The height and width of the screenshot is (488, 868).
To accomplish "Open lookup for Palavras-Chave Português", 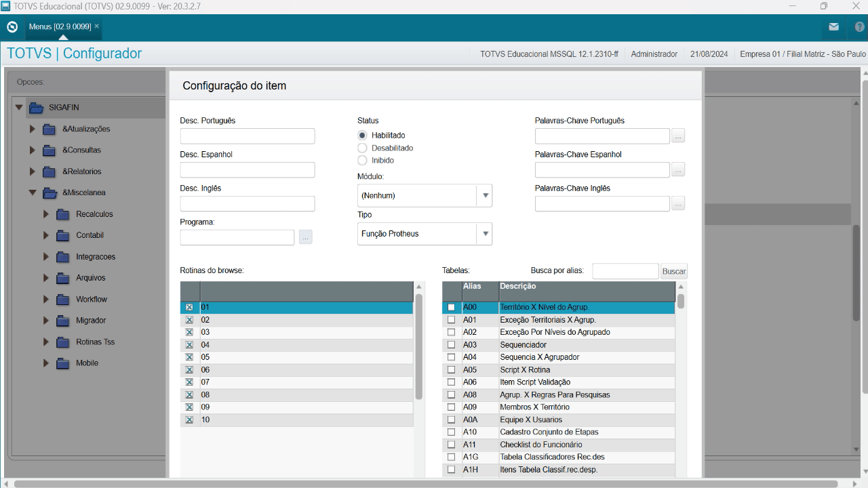I will (678, 136).
